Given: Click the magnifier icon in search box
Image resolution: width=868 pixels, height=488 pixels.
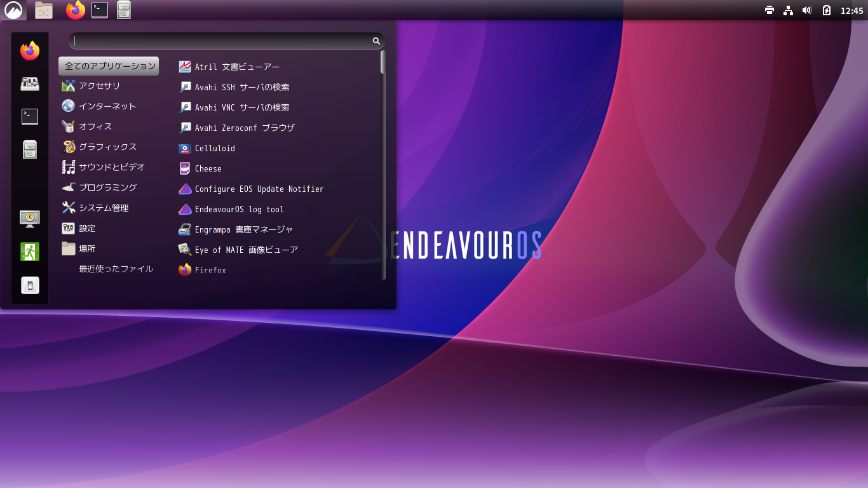Looking at the screenshot, I should point(376,41).
